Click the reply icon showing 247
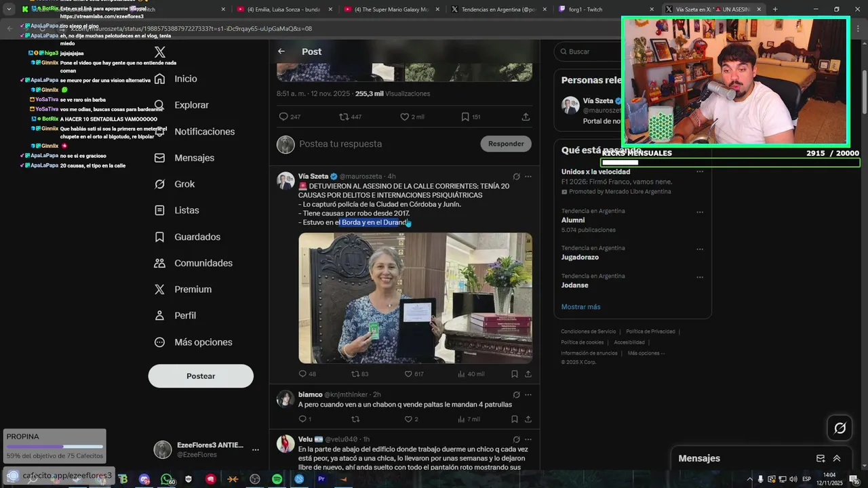 283,117
